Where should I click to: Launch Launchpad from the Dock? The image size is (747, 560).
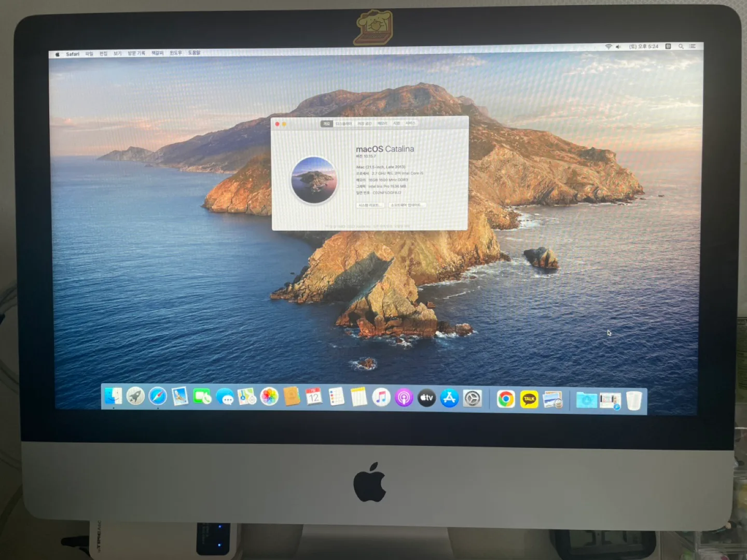(135, 397)
